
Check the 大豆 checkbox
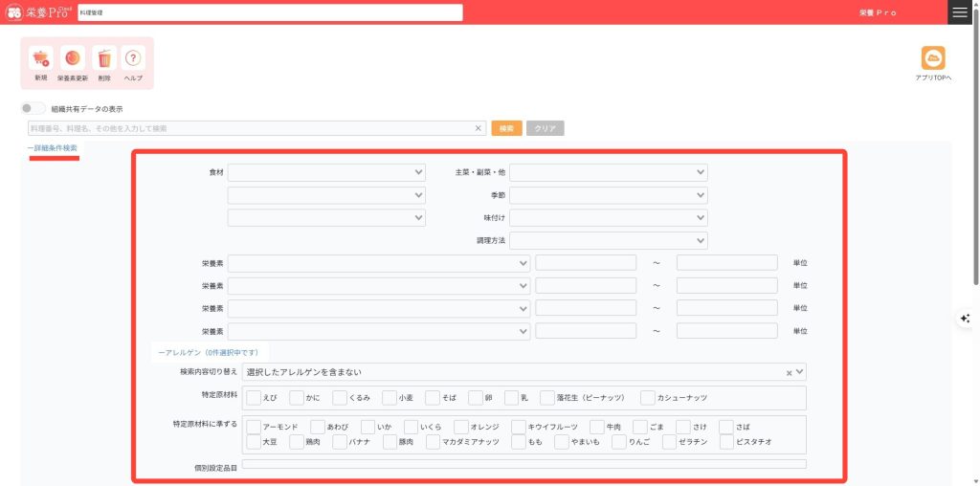[x=254, y=442]
